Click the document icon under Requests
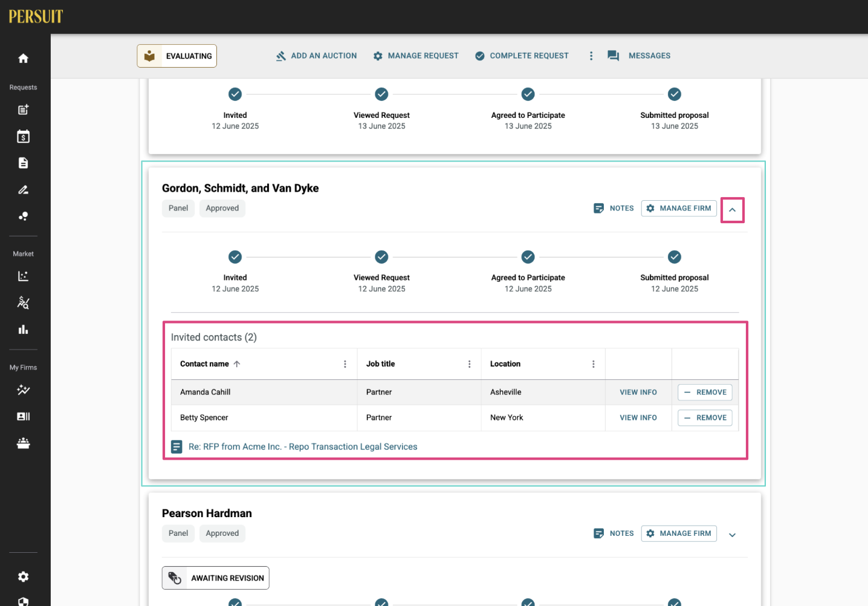The width and height of the screenshot is (868, 606). coord(23,163)
